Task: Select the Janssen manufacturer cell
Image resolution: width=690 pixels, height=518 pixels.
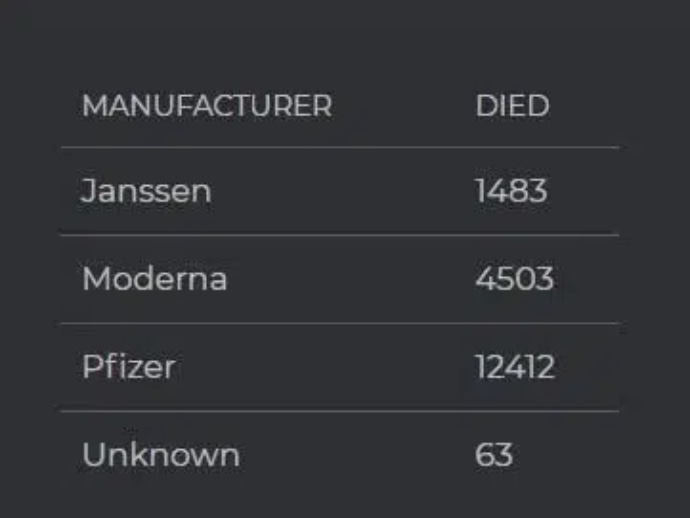Action: [x=146, y=191]
